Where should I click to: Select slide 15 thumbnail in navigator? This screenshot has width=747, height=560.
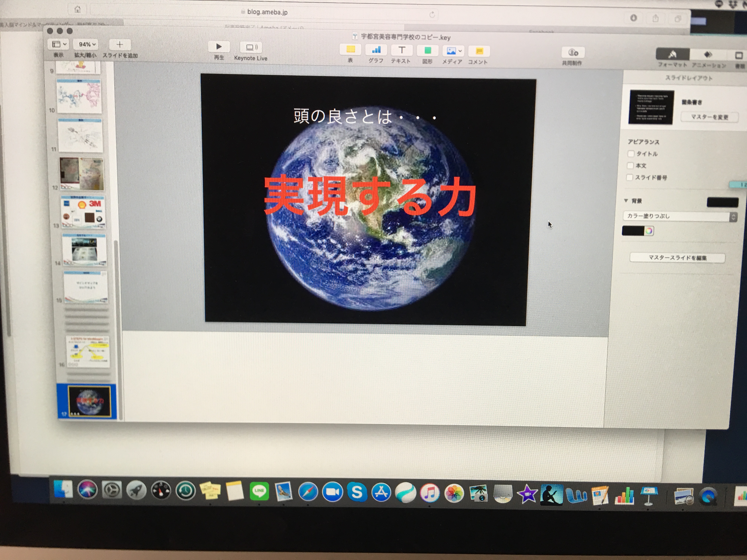(x=86, y=287)
